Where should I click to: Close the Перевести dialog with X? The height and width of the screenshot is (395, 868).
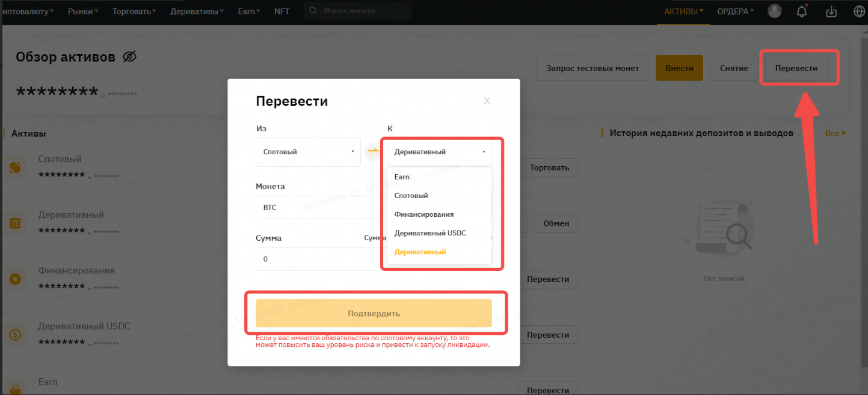tap(487, 101)
